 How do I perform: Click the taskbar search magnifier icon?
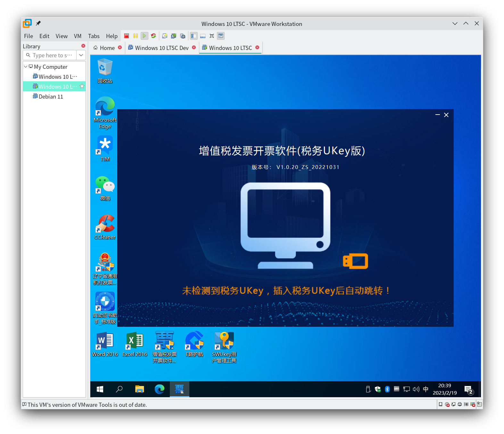120,389
